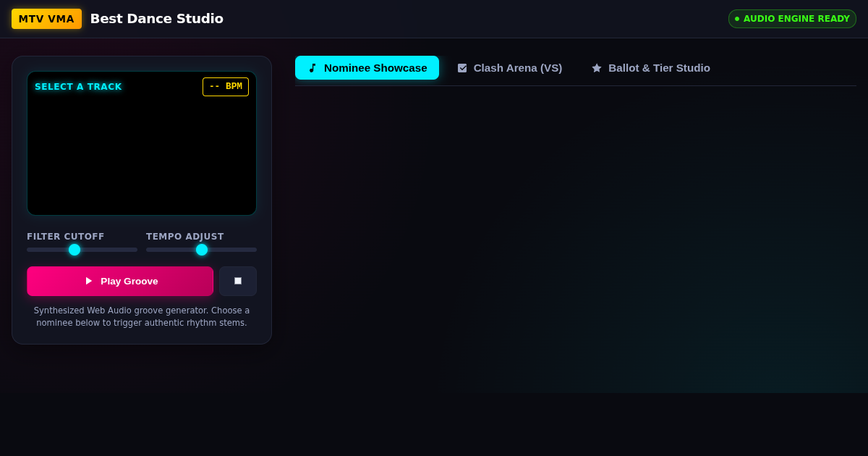Adjust the Tempo Adjust slider
868x456 pixels.
tap(201, 250)
